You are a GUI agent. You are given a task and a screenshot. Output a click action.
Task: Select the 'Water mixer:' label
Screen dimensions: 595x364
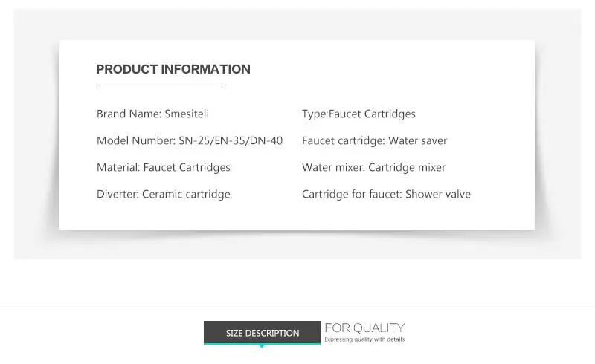(x=333, y=168)
